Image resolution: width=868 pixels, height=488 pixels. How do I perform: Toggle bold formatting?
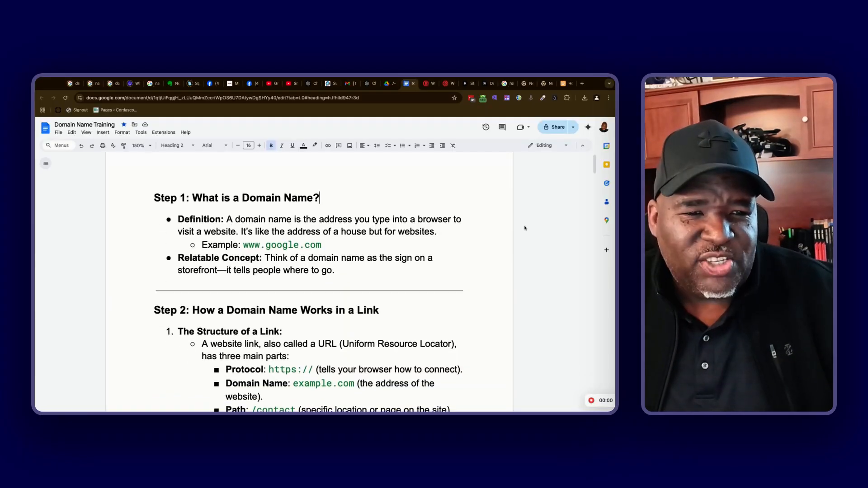click(271, 145)
